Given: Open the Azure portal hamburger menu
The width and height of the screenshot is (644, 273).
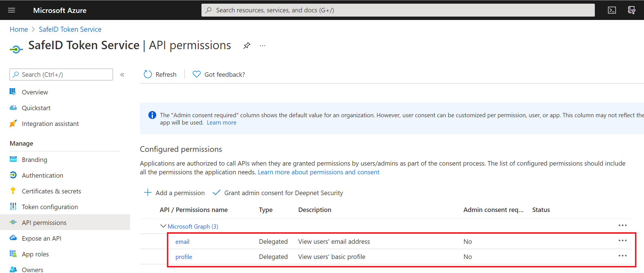Looking at the screenshot, I should [12, 10].
